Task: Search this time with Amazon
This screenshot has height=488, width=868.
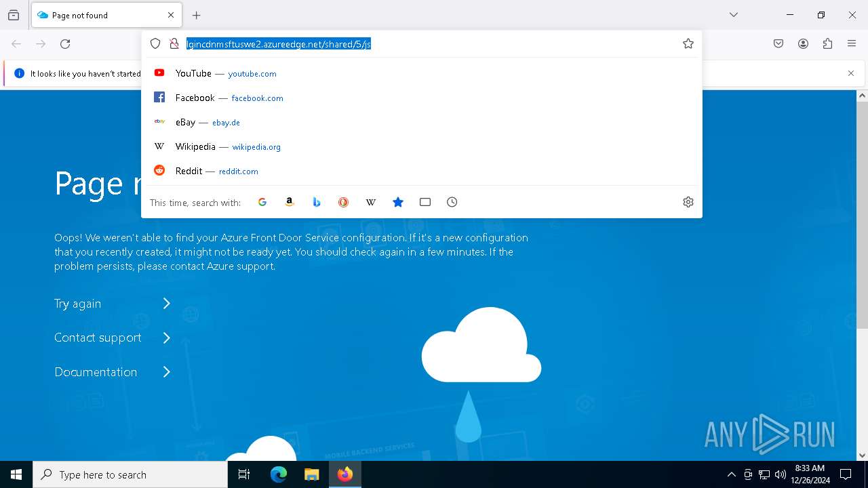Action: (290, 202)
